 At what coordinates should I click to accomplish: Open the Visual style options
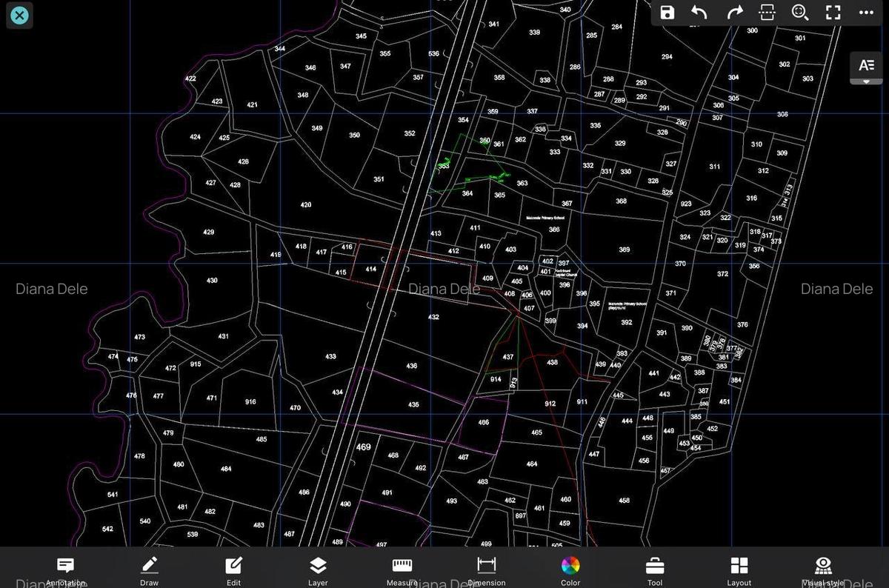[x=823, y=571]
